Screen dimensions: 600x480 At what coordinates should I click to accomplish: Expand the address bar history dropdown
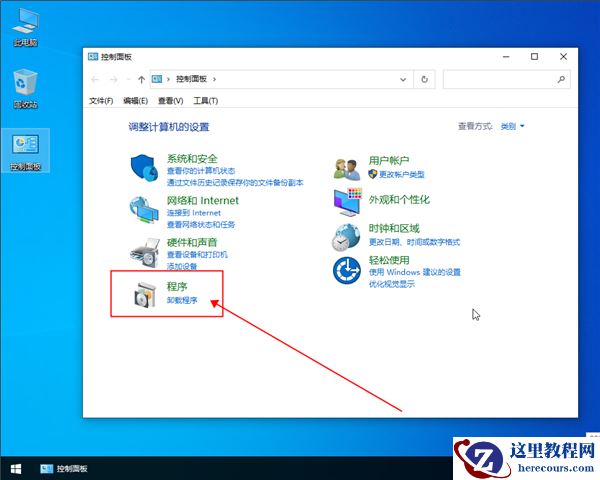[403, 79]
